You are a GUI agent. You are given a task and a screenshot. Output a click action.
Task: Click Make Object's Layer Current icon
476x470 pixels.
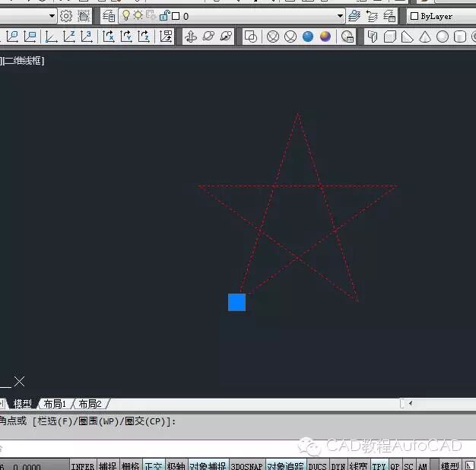tap(354, 16)
